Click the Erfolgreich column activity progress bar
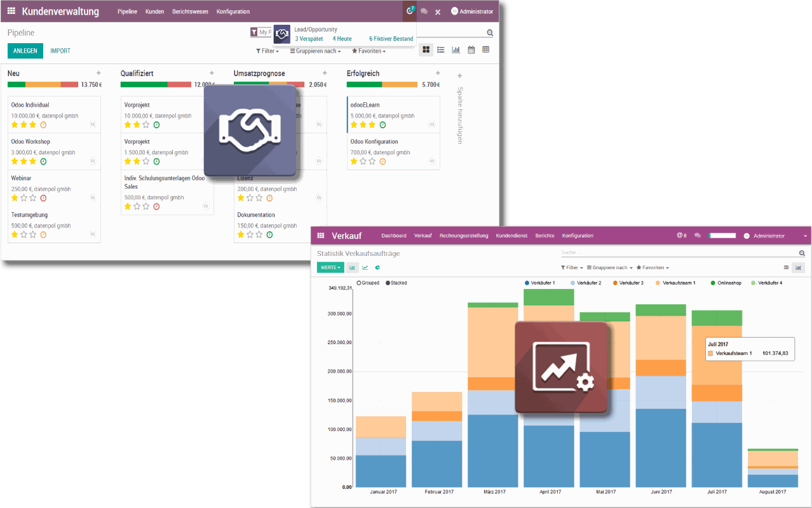The height and width of the screenshot is (508, 812). coord(382,84)
